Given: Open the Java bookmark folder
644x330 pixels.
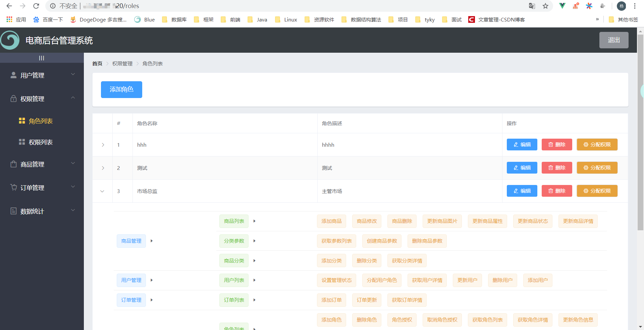Looking at the screenshot, I should (257, 19).
